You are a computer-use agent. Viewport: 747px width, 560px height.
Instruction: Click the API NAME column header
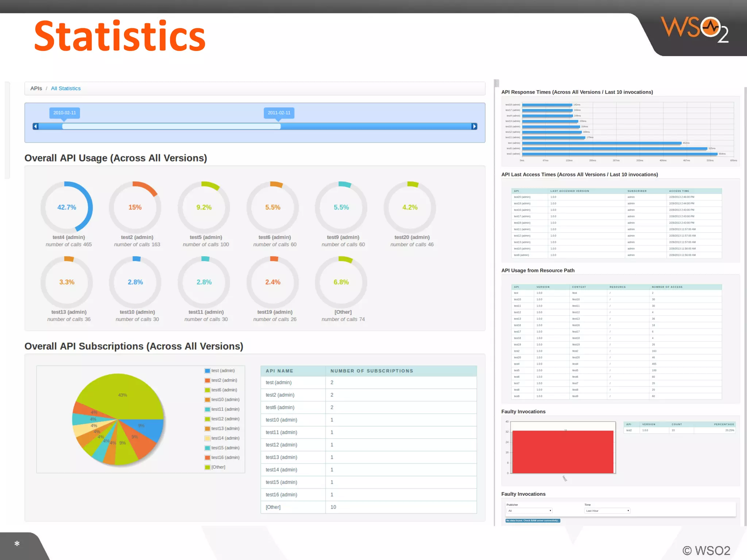click(279, 371)
